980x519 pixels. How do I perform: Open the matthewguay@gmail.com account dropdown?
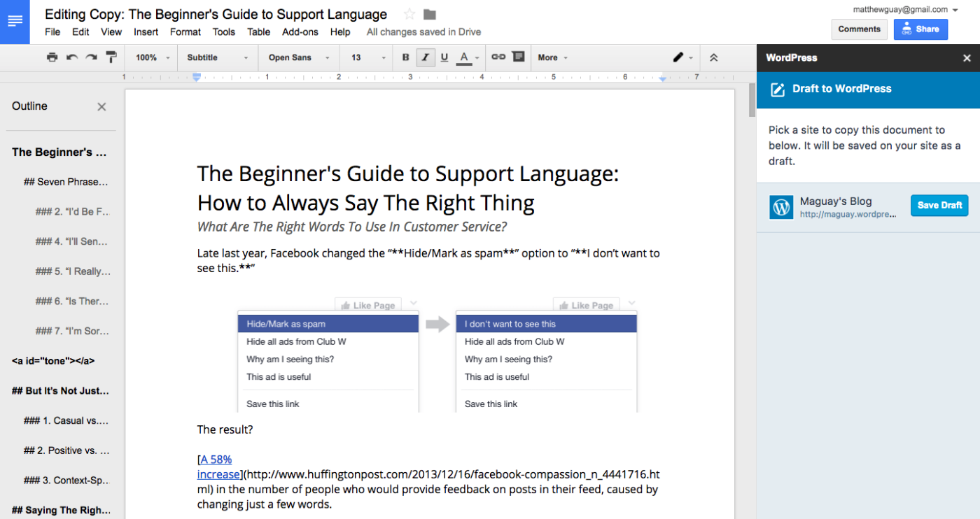(905, 10)
